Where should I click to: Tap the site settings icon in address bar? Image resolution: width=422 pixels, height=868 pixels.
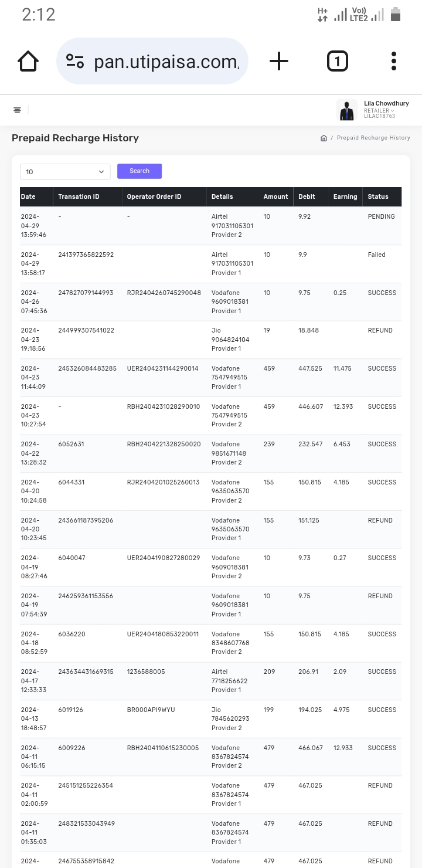pos(75,61)
